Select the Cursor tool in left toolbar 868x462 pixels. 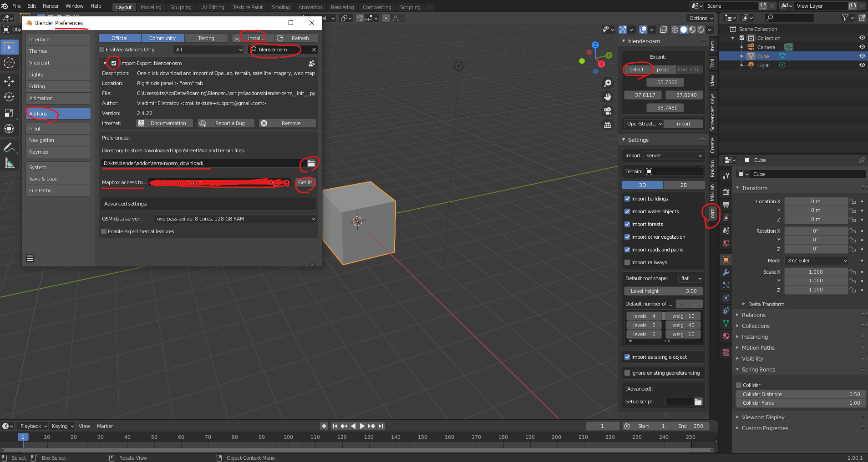[9, 63]
